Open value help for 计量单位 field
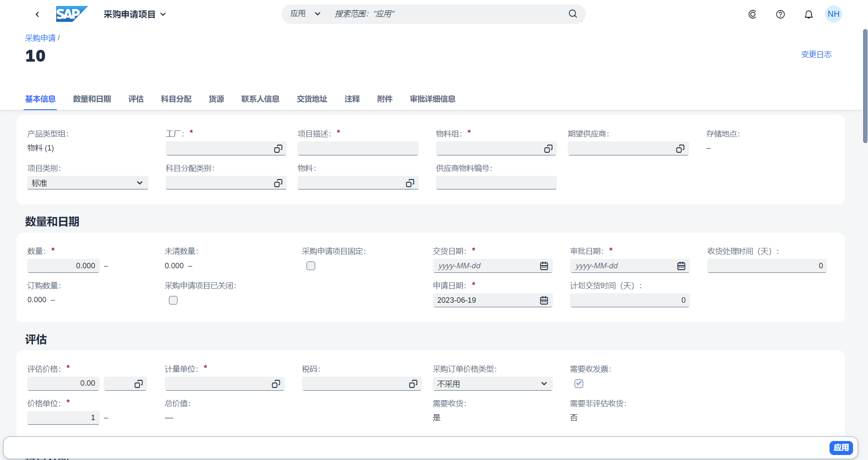Viewport: 868px width, 460px height. click(276, 383)
